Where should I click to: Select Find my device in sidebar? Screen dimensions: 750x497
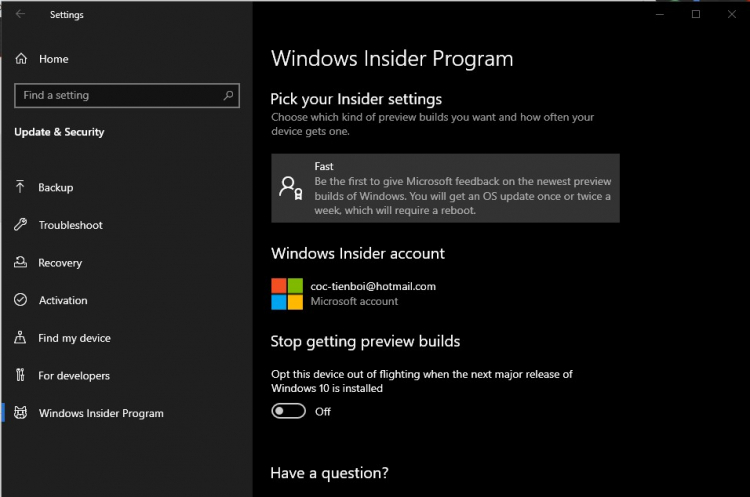pyautogui.click(x=75, y=338)
